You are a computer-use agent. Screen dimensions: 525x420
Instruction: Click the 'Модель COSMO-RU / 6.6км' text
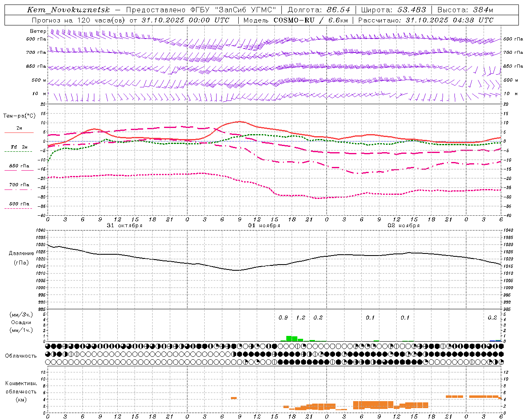coord(296,20)
